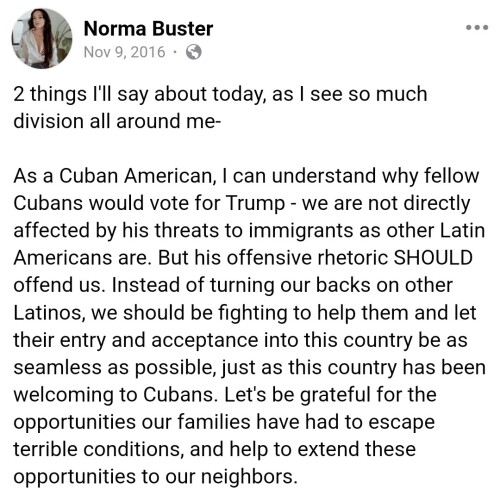Screen dimensions: 500x501
Task: Click the text "division all around me-"
Action: point(117,121)
